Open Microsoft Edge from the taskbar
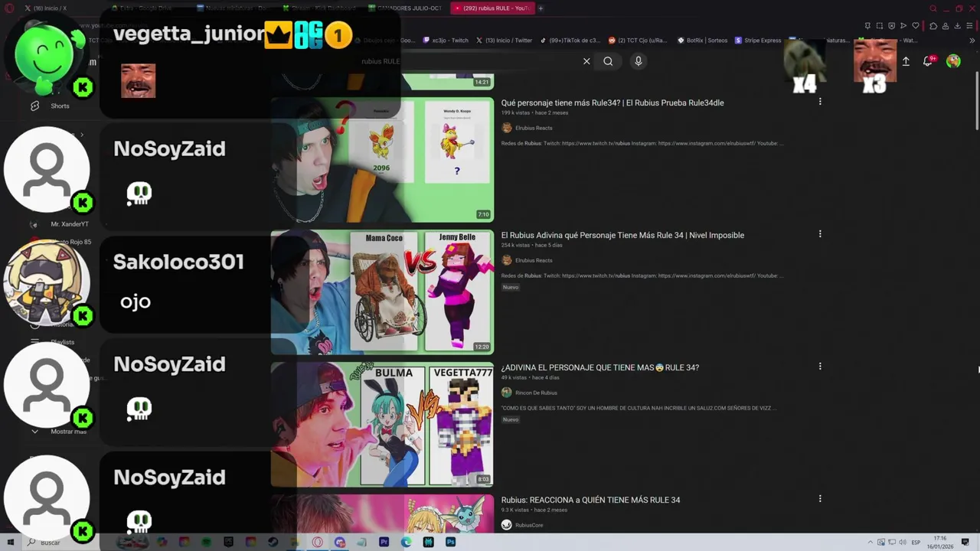This screenshot has height=551, width=980. (x=406, y=542)
